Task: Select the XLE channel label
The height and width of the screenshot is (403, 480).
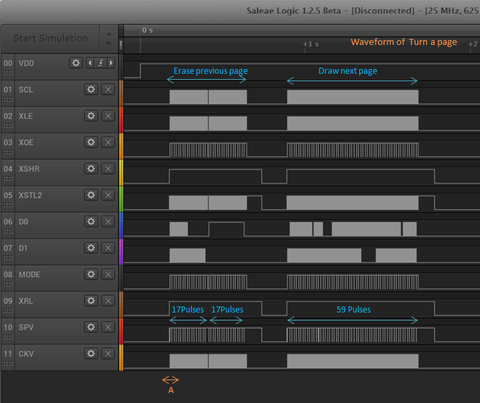Action: click(x=26, y=116)
